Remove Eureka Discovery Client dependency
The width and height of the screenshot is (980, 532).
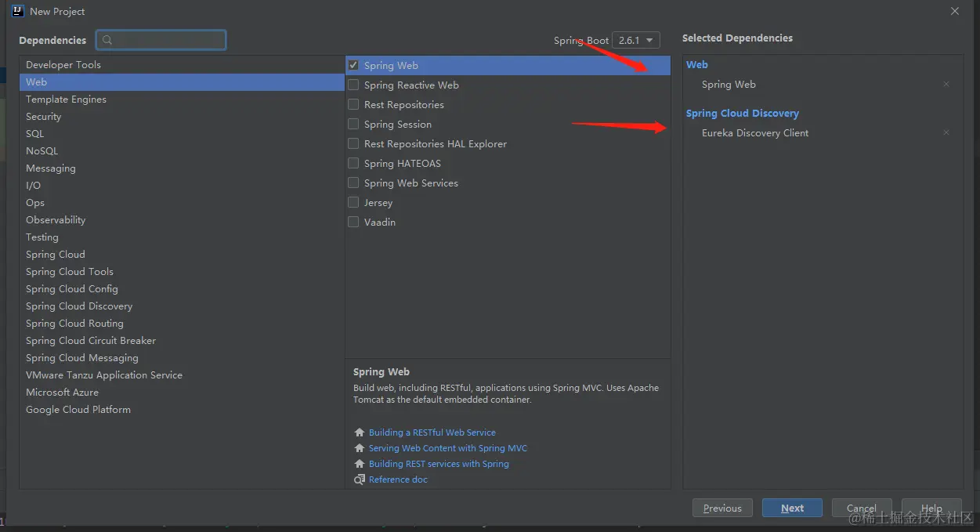(x=946, y=133)
